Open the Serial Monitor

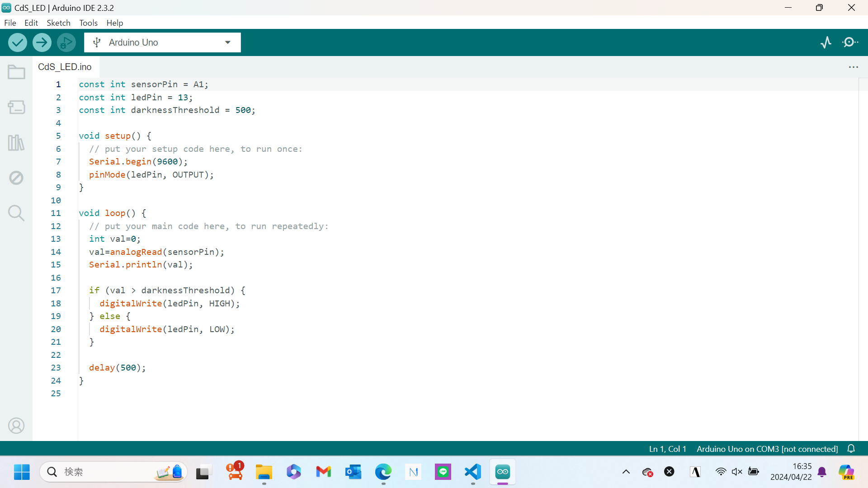click(x=850, y=42)
